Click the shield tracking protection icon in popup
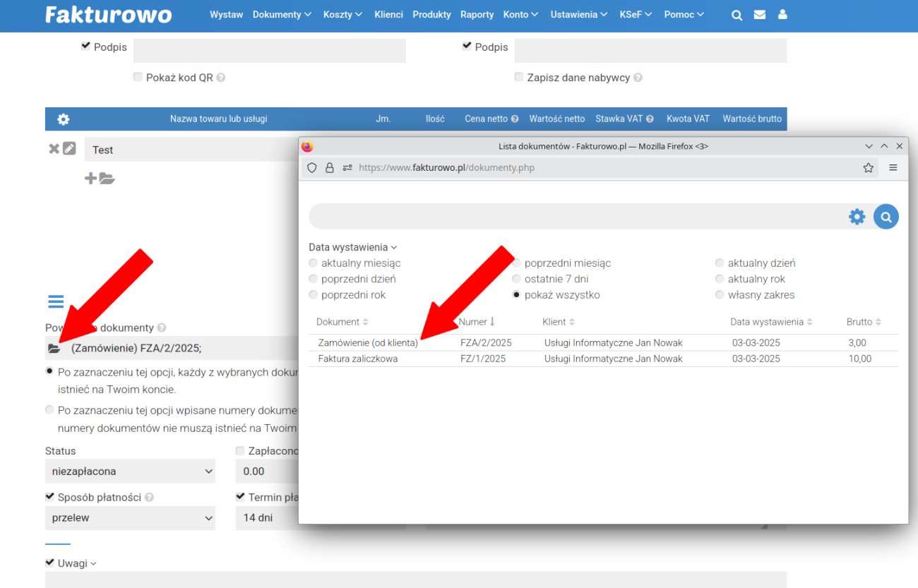Image resolution: width=918 pixels, height=588 pixels. 312,168
